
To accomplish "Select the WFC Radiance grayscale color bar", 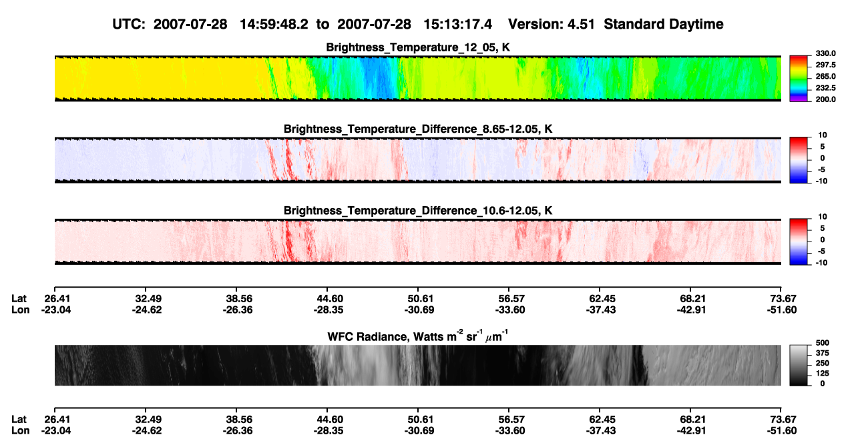I will (799, 366).
